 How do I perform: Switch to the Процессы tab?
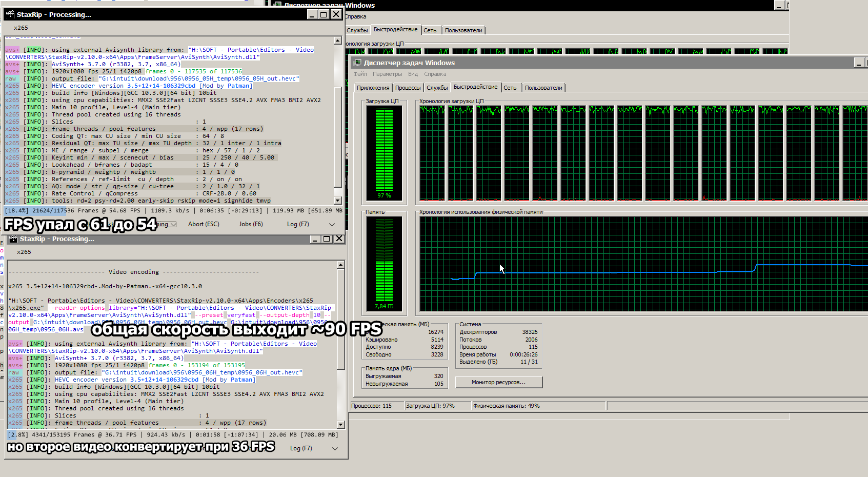(408, 88)
